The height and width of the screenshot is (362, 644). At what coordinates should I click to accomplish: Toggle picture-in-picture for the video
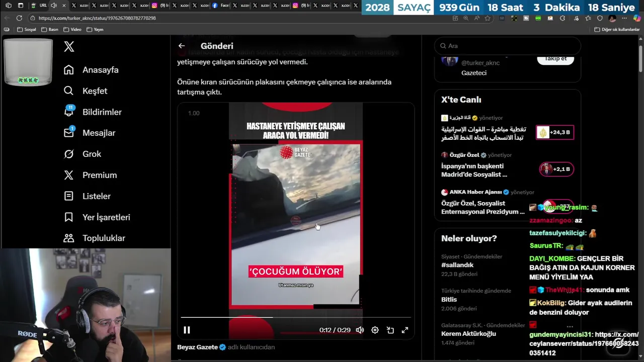pyautogui.click(x=390, y=330)
